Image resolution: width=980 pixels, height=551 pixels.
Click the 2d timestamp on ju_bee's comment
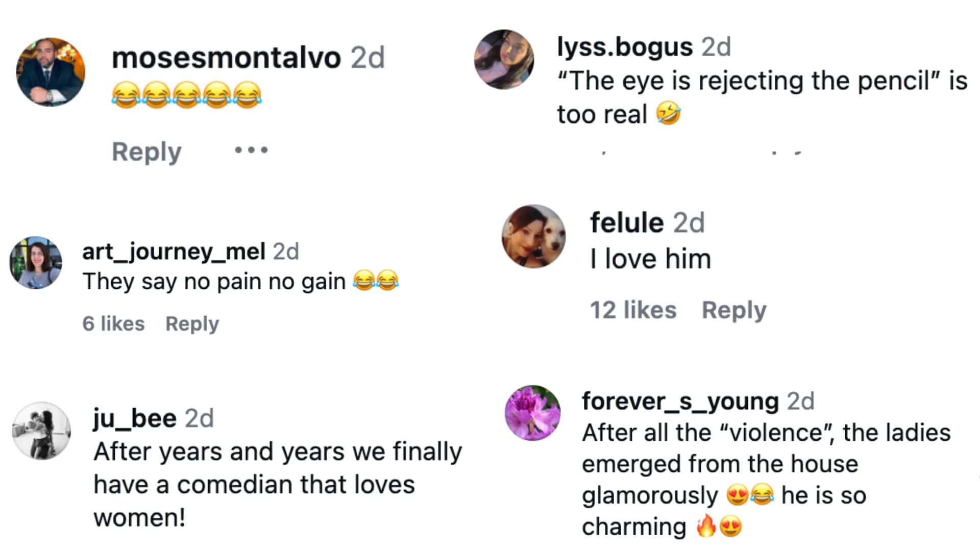click(199, 418)
